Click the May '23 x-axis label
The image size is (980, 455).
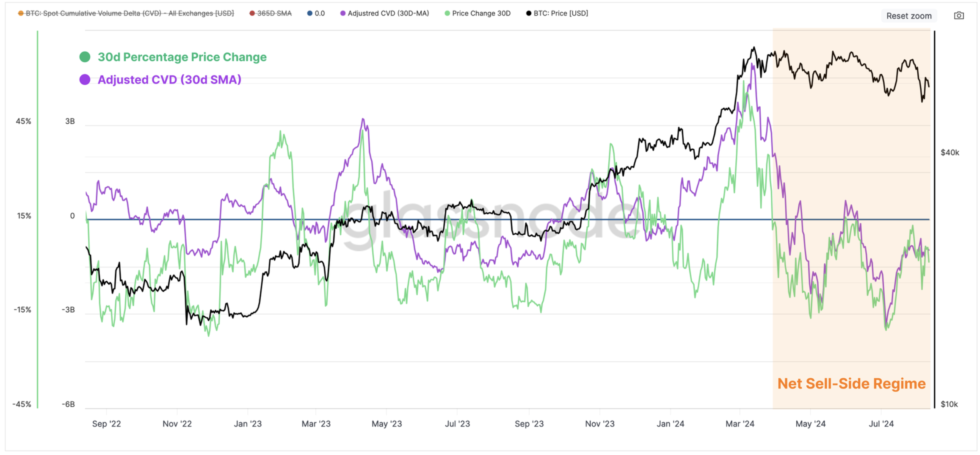(386, 424)
